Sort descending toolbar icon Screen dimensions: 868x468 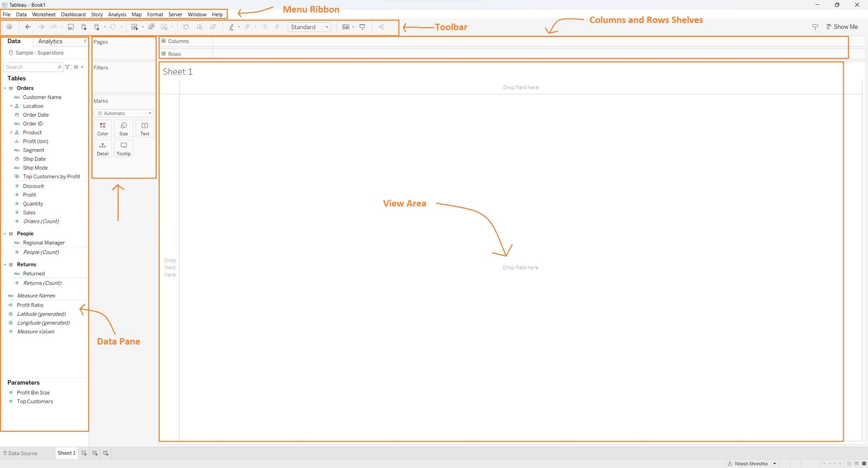coord(213,27)
